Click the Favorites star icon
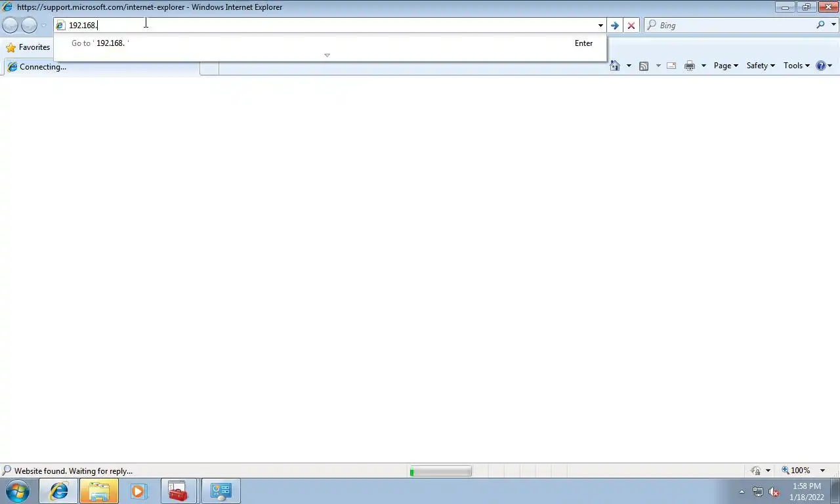 click(10, 47)
